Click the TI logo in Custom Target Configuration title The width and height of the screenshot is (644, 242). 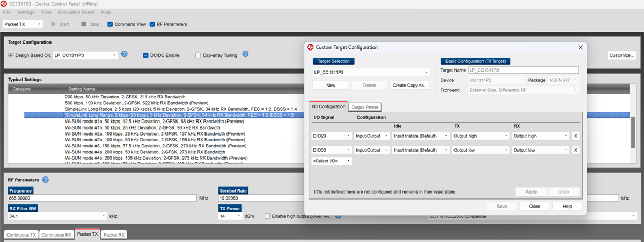(x=310, y=47)
